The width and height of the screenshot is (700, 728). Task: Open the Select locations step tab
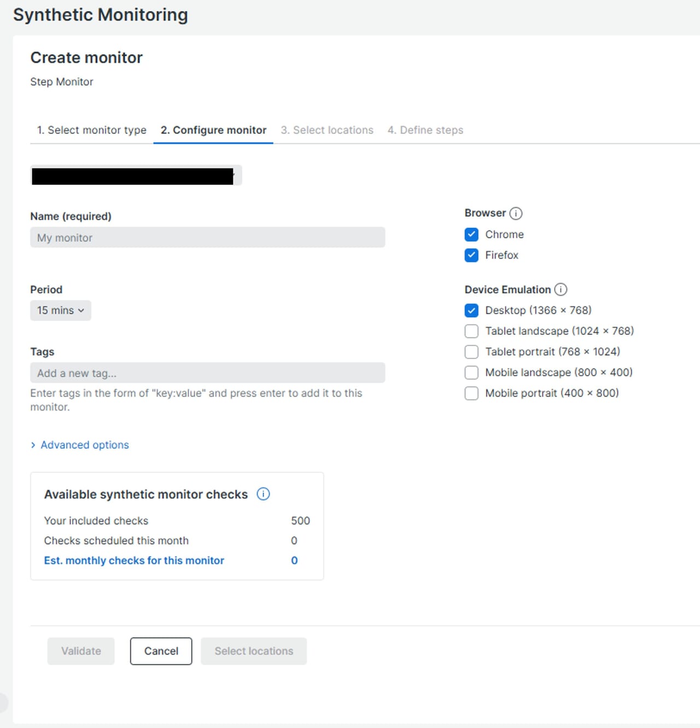coord(327,130)
